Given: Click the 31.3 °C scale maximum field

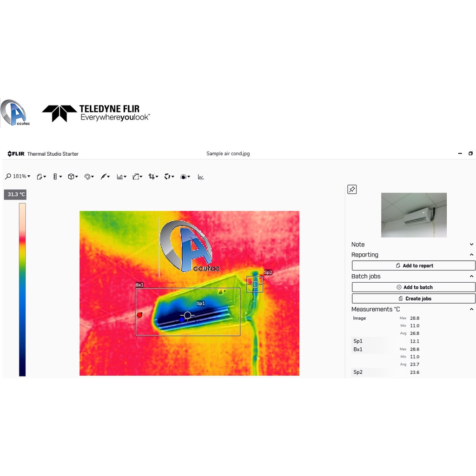Looking at the screenshot, I should (15, 194).
